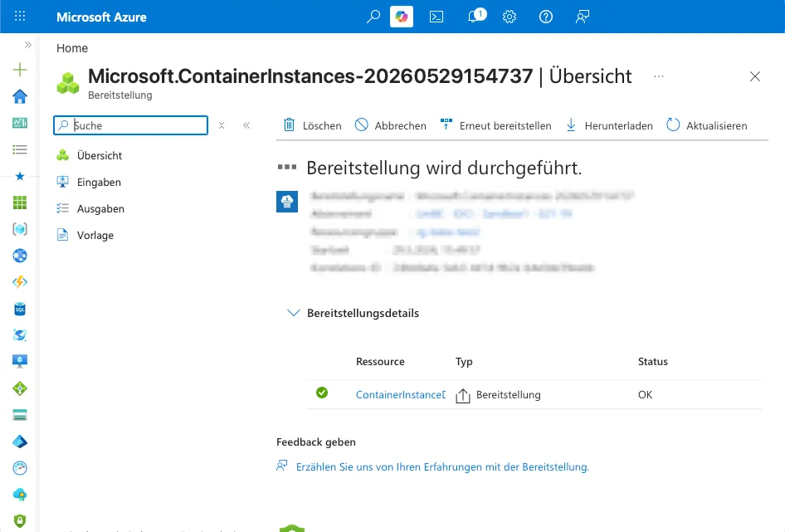Open the Azure portal menu grid
785x532 pixels.
(x=20, y=16)
